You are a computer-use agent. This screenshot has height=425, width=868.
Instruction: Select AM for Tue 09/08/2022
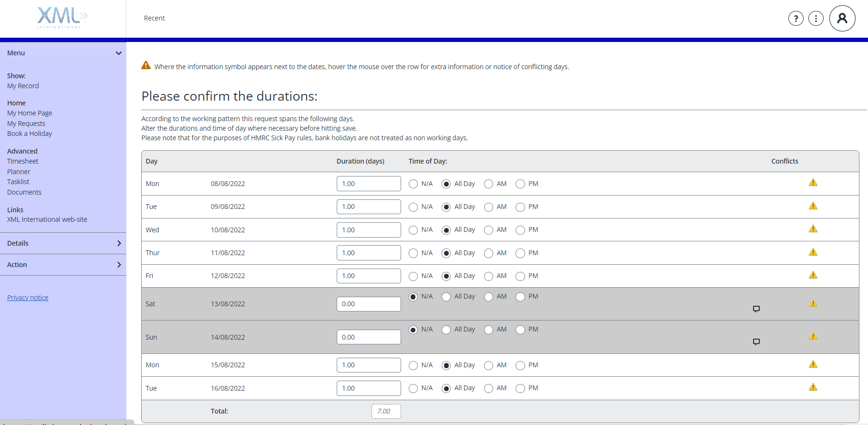(x=488, y=207)
